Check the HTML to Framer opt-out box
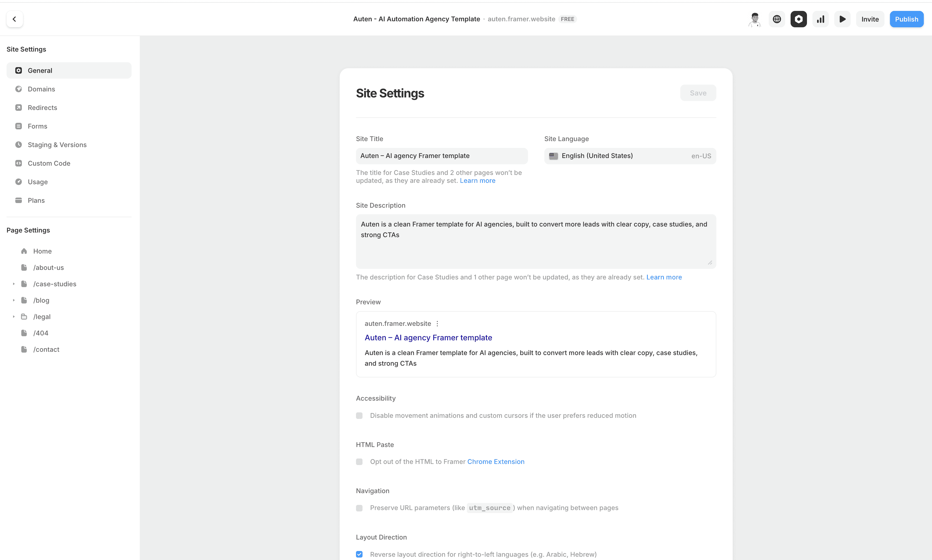The height and width of the screenshot is (560, 932). coord(359,461)
